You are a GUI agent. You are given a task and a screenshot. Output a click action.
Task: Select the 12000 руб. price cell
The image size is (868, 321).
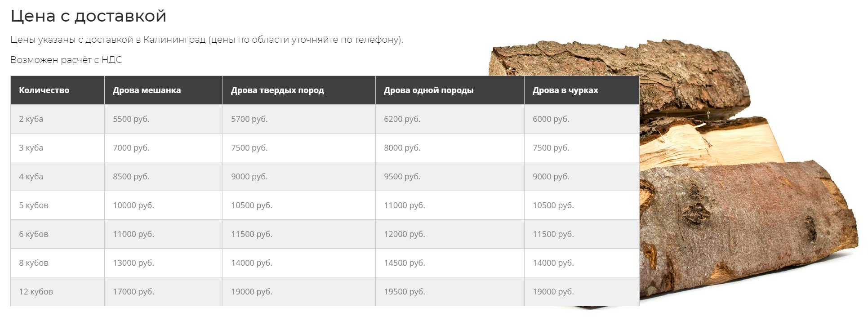coord(450,234)
